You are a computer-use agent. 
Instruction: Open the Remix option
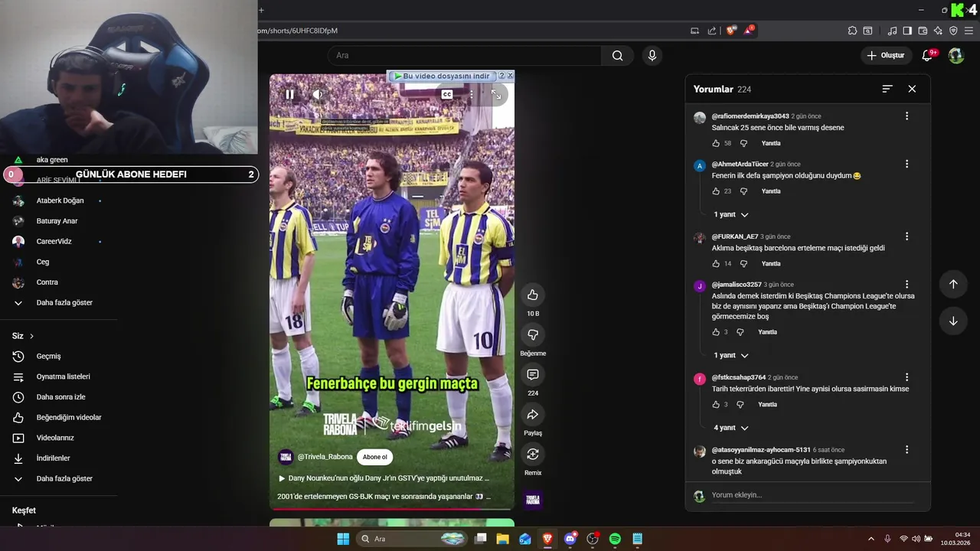click(533, 455)
